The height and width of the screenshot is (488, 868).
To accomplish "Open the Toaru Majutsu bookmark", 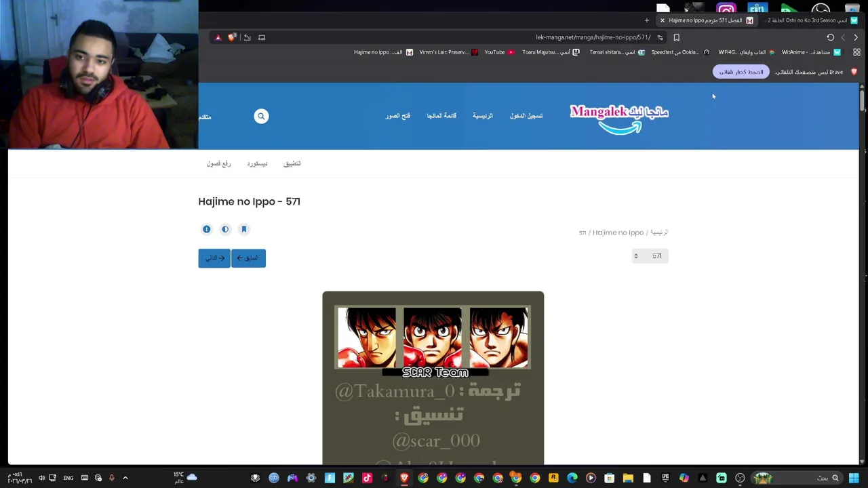I will (551, 52).
